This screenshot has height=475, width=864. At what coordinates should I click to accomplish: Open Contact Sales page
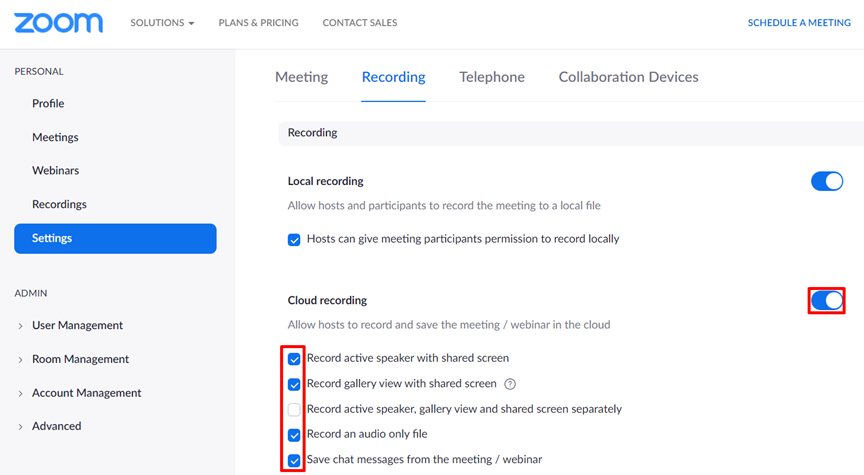pyautogui.click(x=360, y=23)
